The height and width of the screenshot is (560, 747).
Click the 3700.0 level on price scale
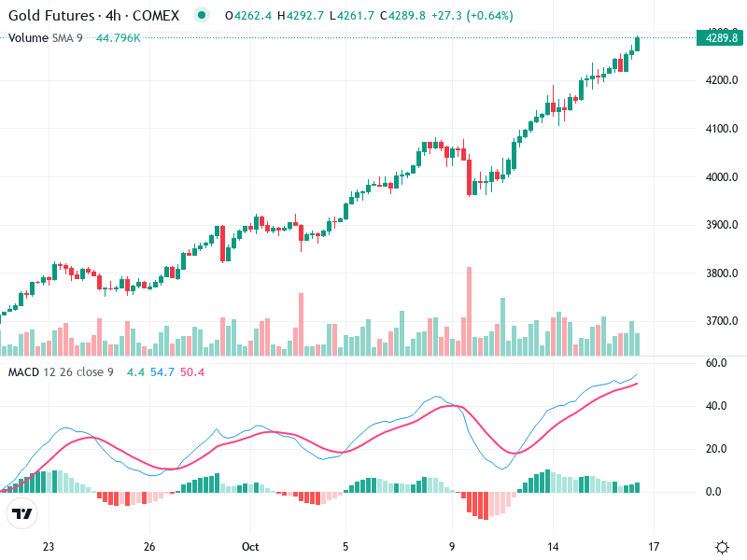[724, 321]
